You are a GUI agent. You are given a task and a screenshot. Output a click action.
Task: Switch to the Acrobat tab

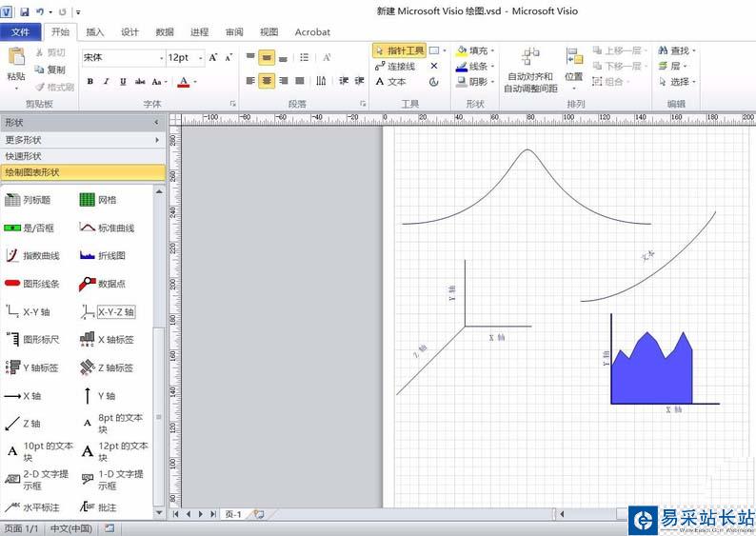pos(312,32)
